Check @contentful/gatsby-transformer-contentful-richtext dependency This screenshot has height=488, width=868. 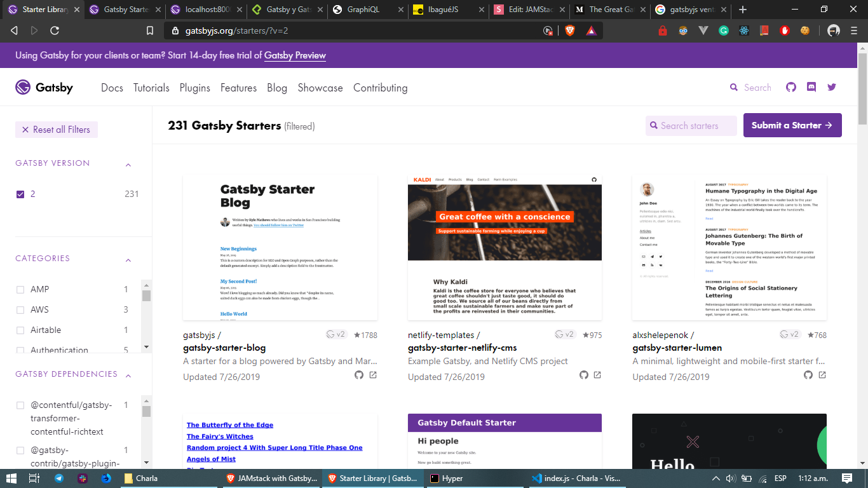[20, 405]
